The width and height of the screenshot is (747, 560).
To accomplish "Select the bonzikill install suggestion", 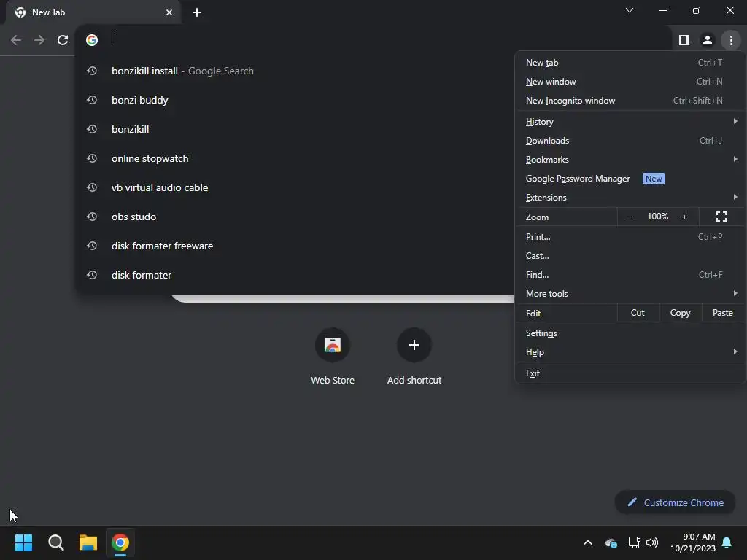I will pyautogui.click(x=295, y=71).
